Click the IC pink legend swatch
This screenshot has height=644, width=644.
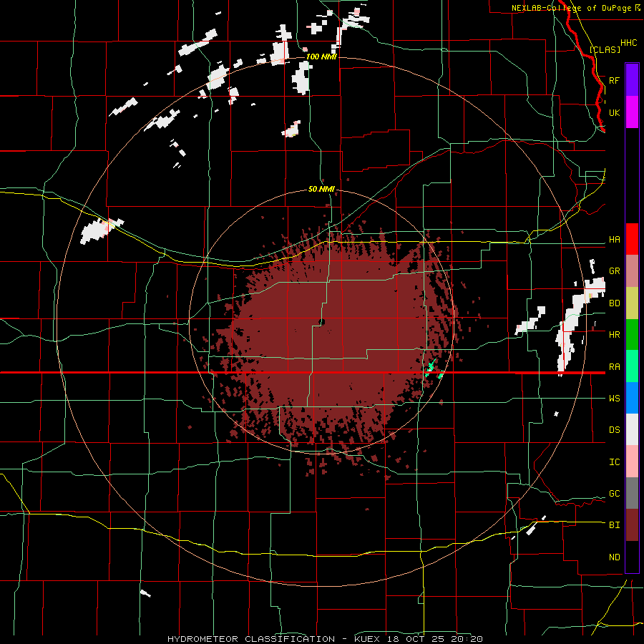coord(632,462)
